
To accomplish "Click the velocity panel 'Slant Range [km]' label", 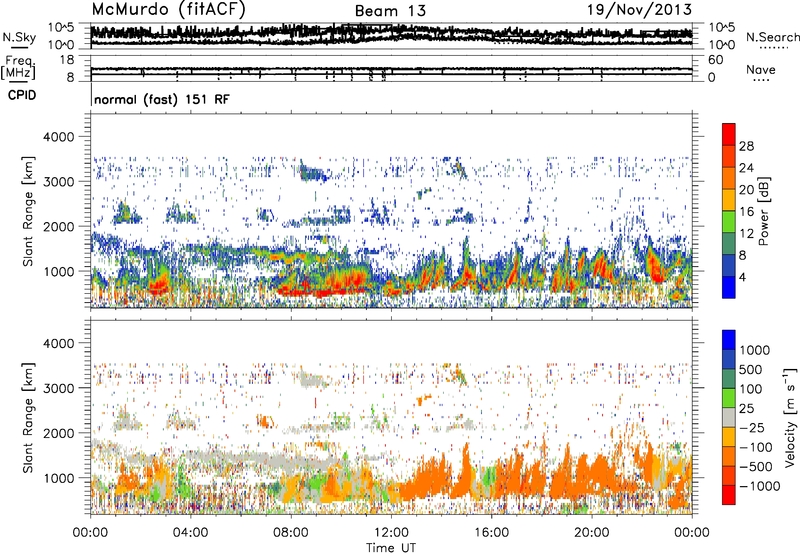I will point(28,417).
